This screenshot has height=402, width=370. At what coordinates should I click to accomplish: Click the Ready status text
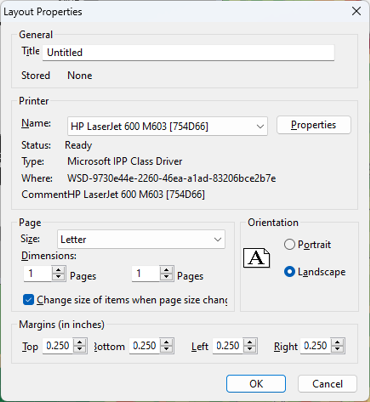[78, 145]
